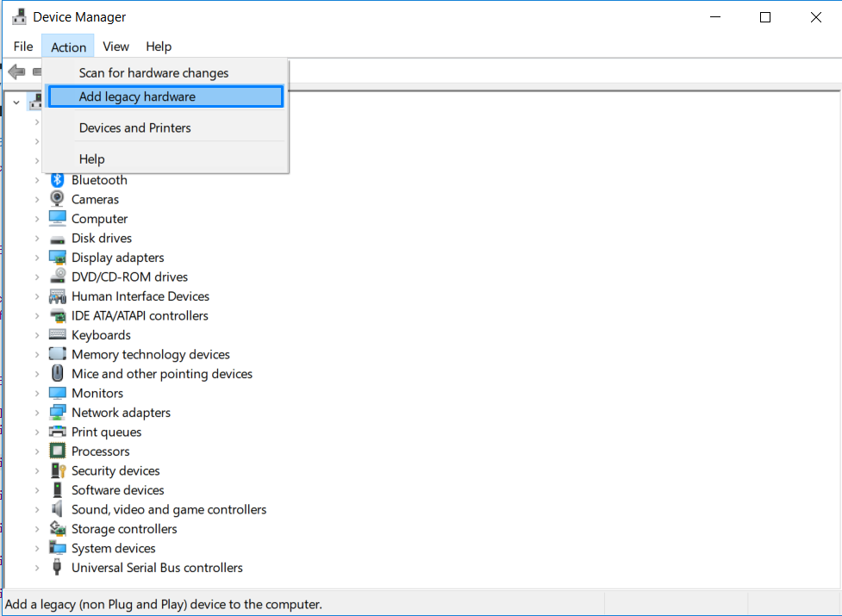The height and width of the screenshot is (616, 842).
Task: Click the Disk drives icon
Action: (x=57, y=239)
